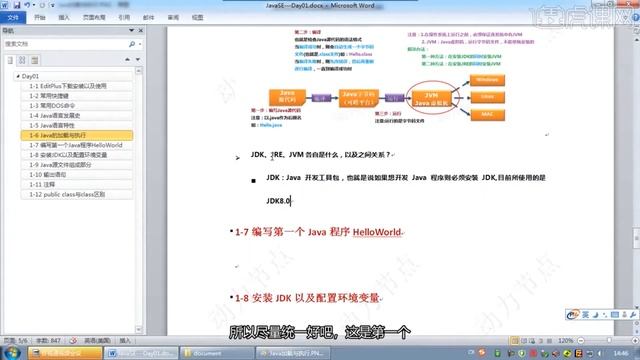Switch to the 邮件 Mailings ribbon tab
This screenshot has height=360, width=640.
click(149, 18)
